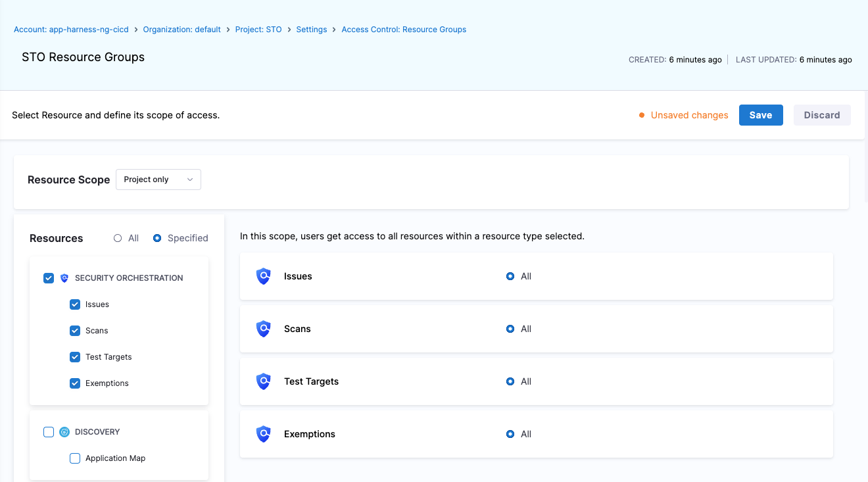Click the Exemptions row shield icon
This screenshot has height=482, width=868.
(264, 434)
